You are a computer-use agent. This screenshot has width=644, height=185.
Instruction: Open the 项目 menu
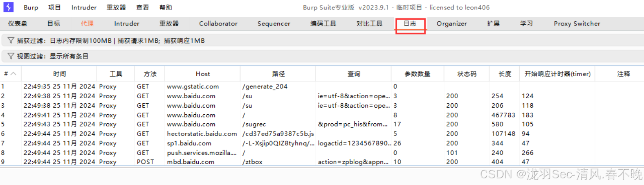(55, 7)
